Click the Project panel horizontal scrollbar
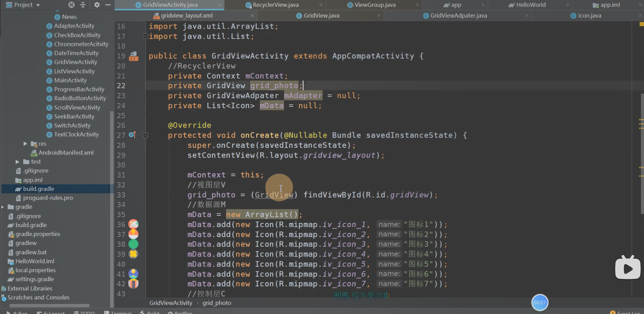Viewport: 644px width, 314px height. tap(49, 305)
